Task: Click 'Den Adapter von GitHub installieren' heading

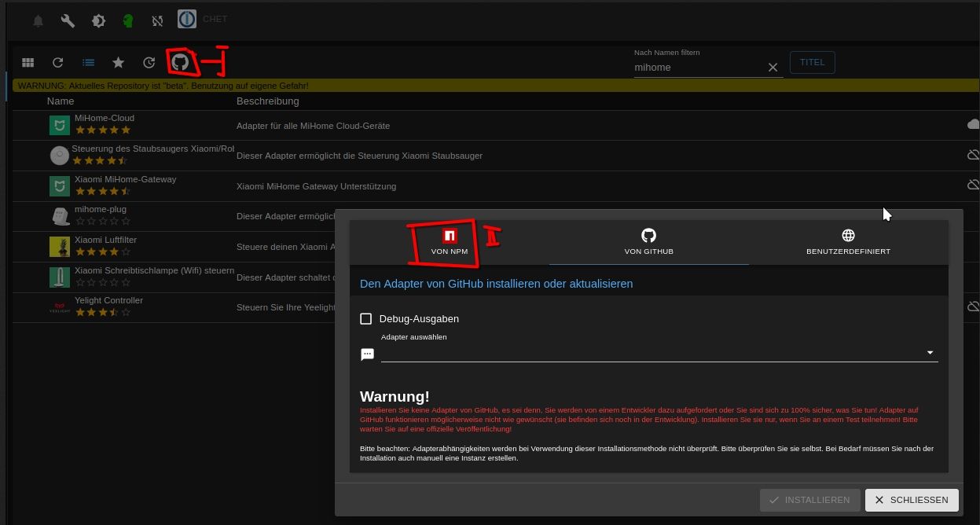Action: [x=496, y=284]
